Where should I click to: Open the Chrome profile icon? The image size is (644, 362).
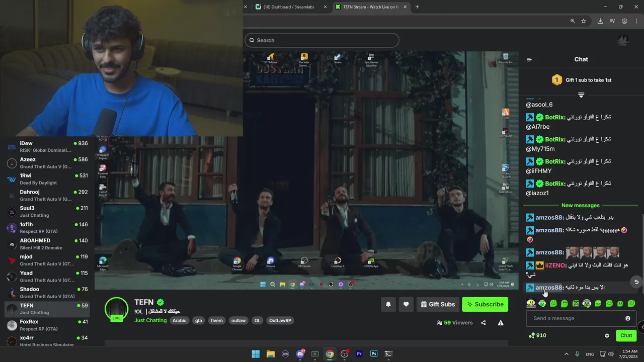[x=624, y=21]
